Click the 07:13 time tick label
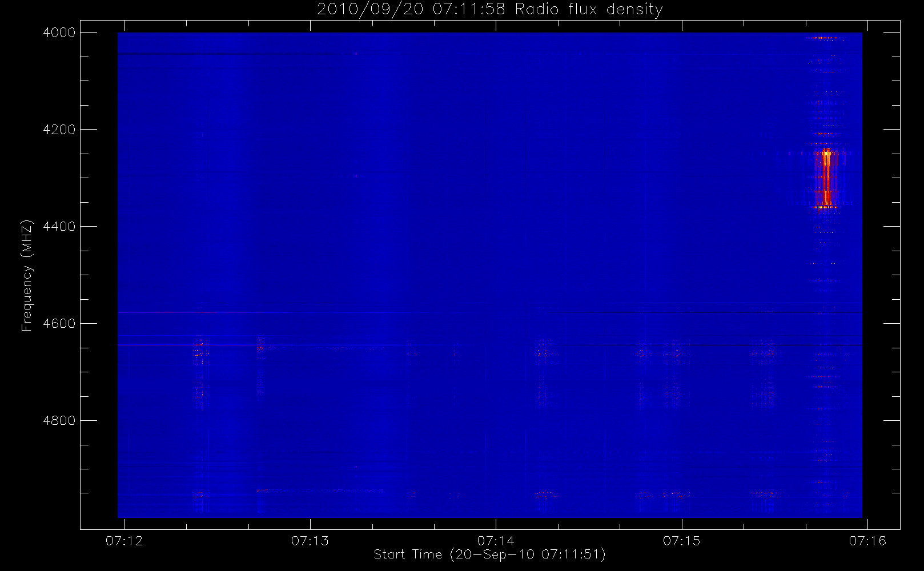 pyautogui.click(x=310, y=541)
